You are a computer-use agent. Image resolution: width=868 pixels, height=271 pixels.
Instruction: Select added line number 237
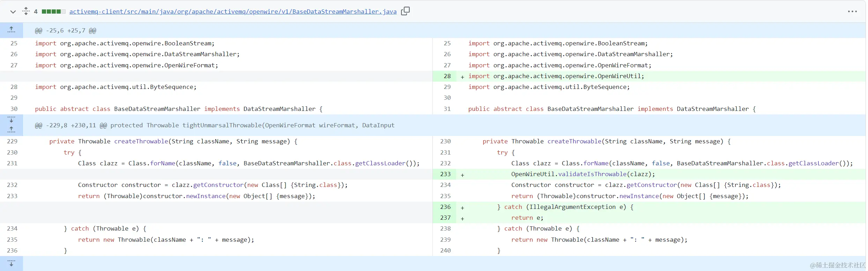point(445,218)
